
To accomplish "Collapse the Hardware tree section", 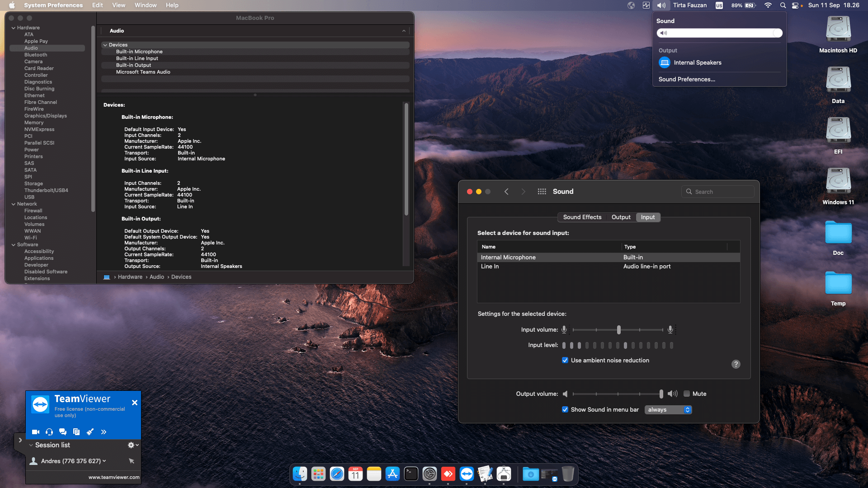I will tap(14, 28).
